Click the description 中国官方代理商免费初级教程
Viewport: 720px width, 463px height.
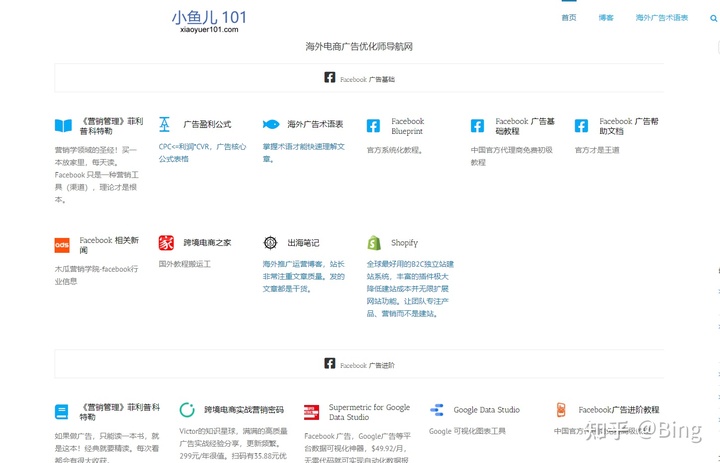(x=512, y=156)
